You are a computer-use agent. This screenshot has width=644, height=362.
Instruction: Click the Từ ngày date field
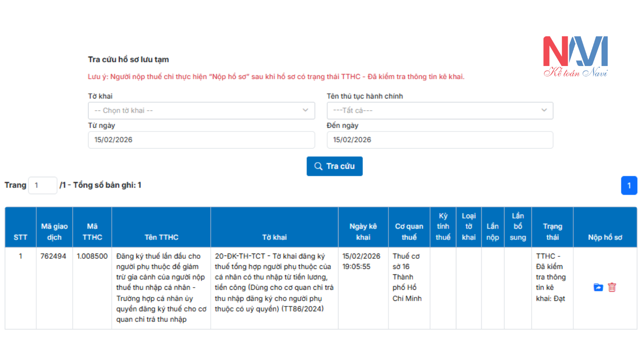click(201, 140)
